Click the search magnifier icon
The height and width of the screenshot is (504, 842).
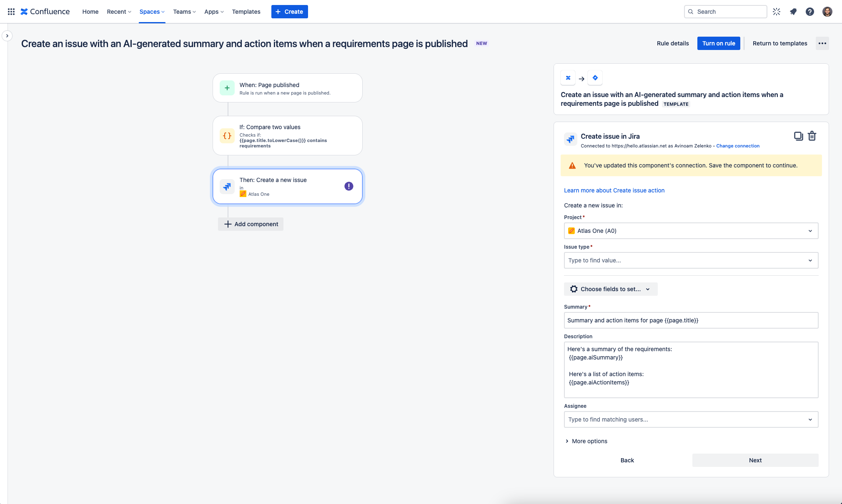[691, 12]
